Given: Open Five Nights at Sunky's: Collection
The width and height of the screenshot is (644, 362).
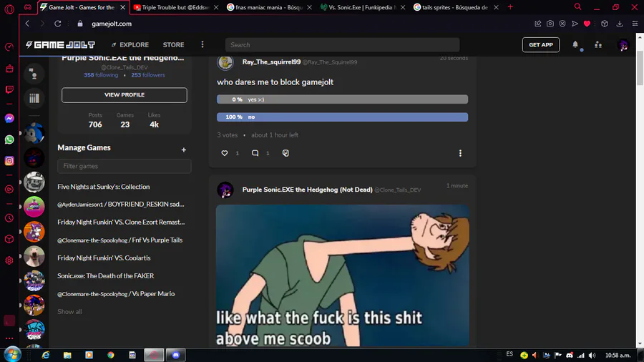Looking at the screenshot, I should coord(104,187).
